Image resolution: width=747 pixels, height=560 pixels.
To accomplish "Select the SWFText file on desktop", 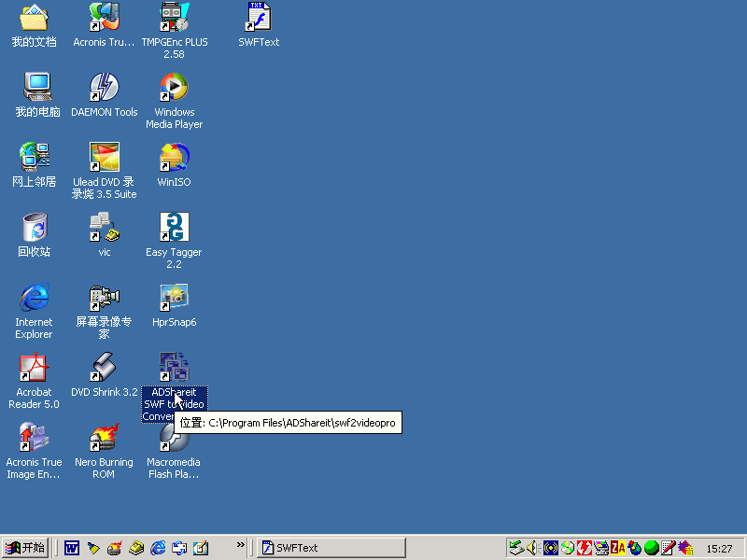I will (x=259, y=18).
